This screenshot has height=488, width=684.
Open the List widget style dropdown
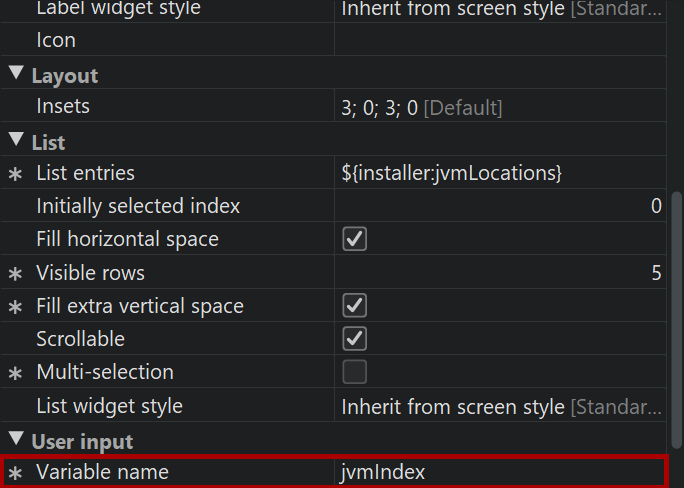(x=500, y=406)
